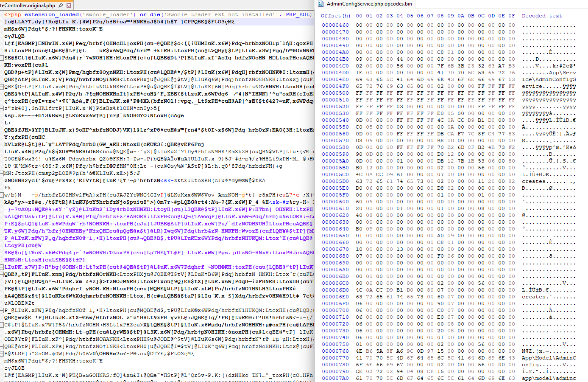Click offset row 00000770

335,358
